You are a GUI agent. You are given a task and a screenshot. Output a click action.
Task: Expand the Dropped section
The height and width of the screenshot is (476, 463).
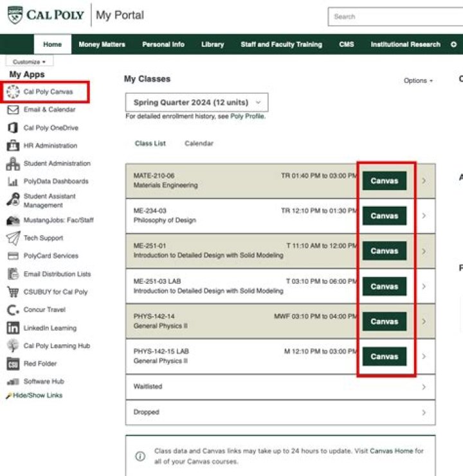pyautogui.click(x=280, y=412)
